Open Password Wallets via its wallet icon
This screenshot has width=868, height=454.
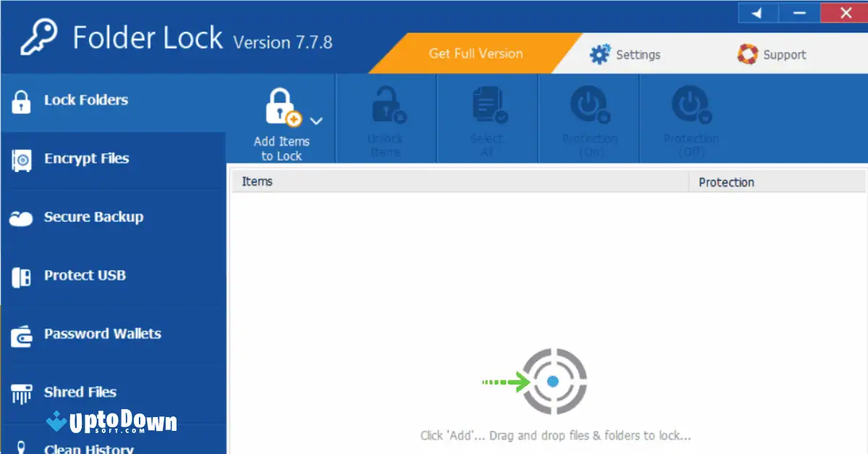coord(22,334)
